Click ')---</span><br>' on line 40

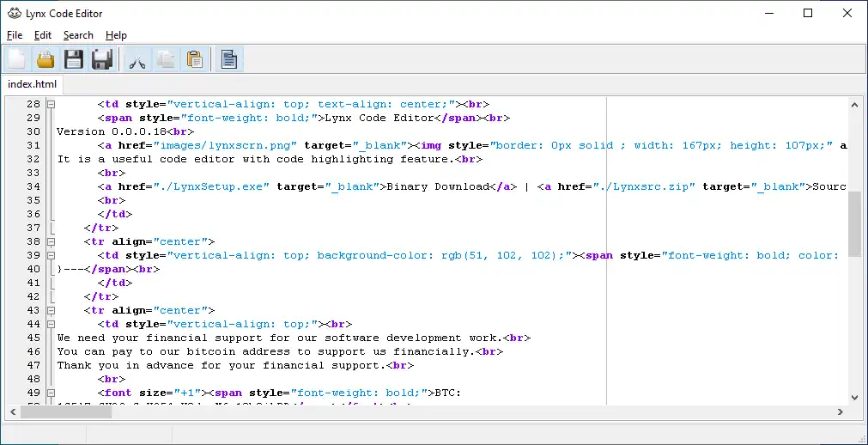point(108,270)
